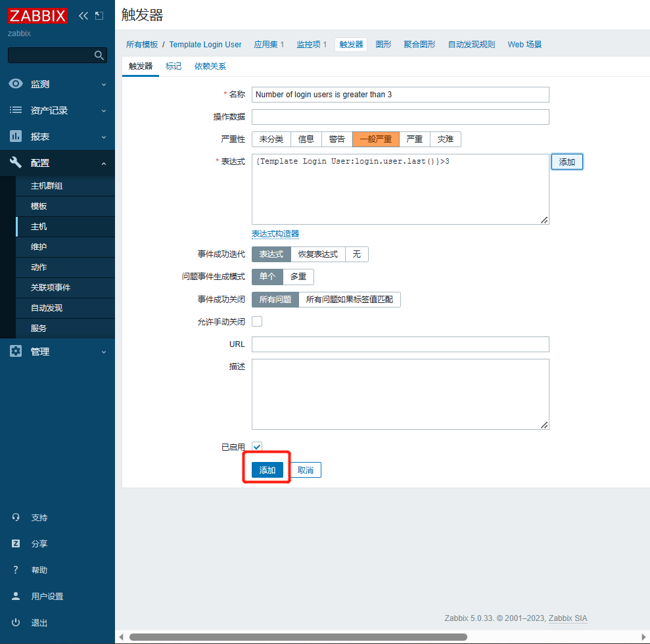Set severity to 信息
Screen dimensions: 650x644
[306, 139]
